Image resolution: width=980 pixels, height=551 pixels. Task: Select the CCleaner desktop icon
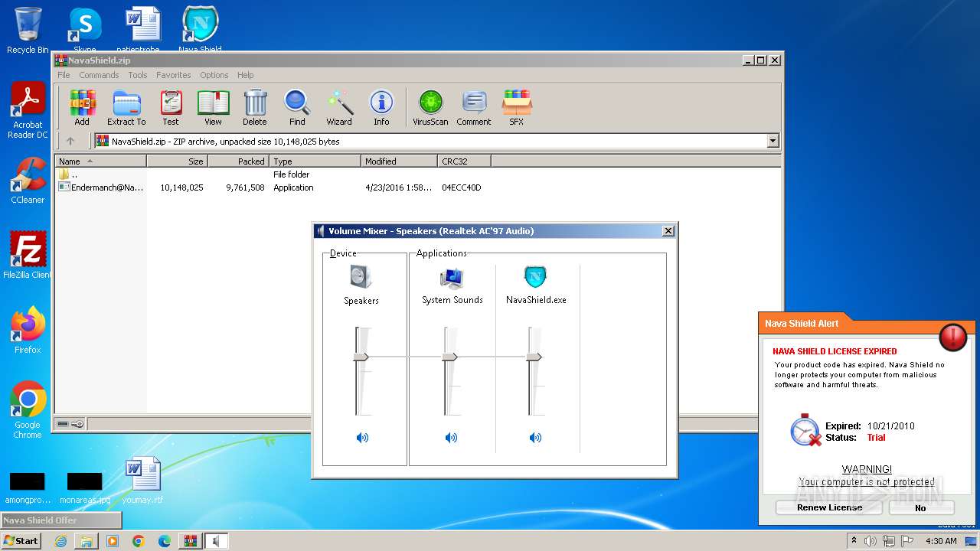click(28, 181)
